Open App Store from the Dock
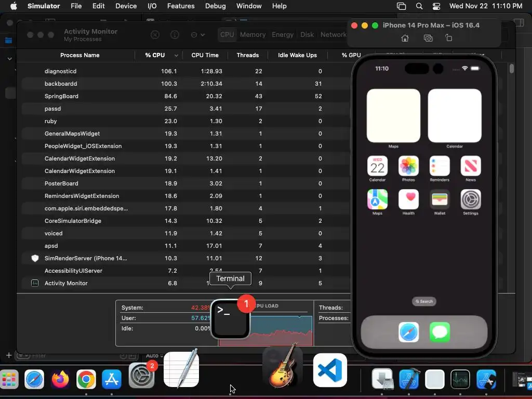 [112, 379]
